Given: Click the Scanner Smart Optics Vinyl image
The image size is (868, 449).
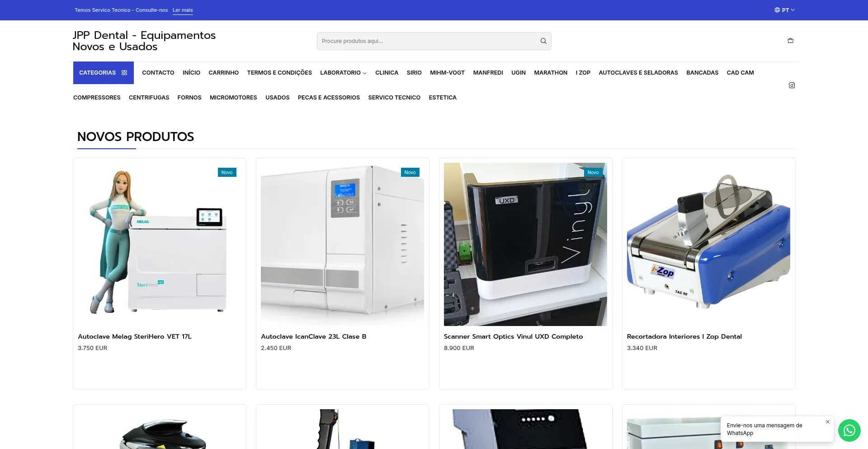Looking at the screenshot, I should pyautogui.click(x=525, y=244).
